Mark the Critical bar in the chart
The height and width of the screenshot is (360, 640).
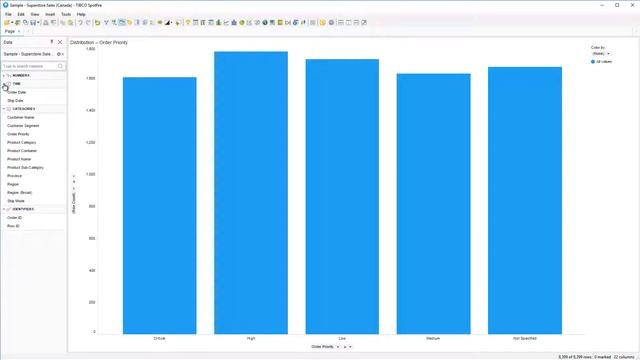click(x=160, y=205)
